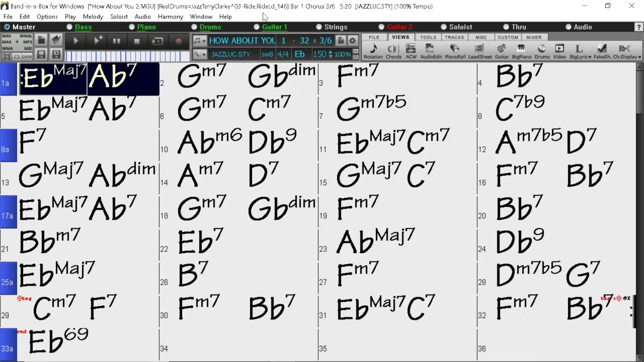This screenshot has height=362, width=644.
Task: Open the LeadSheet window
Action: tap(480, 51)
